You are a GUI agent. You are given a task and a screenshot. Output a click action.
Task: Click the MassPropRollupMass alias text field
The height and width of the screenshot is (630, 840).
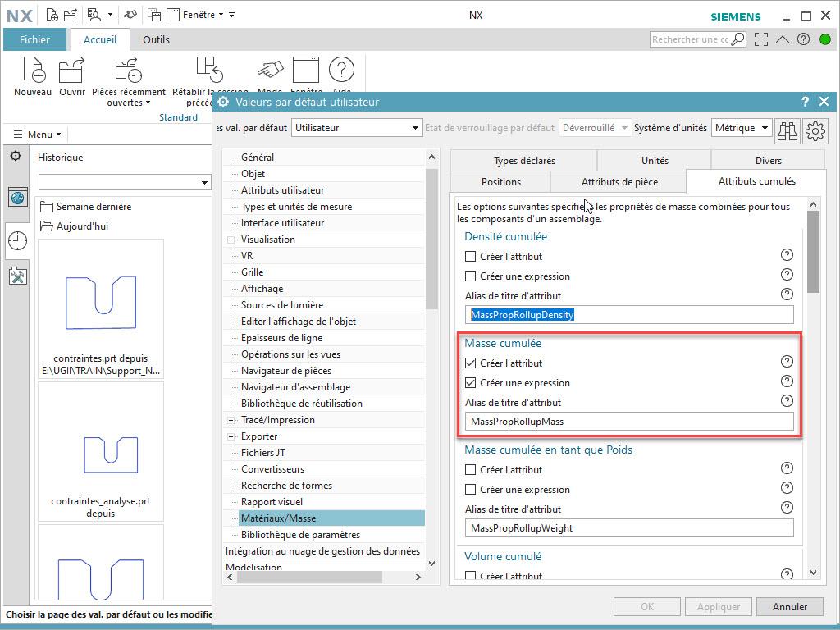[x=628, y=422]
